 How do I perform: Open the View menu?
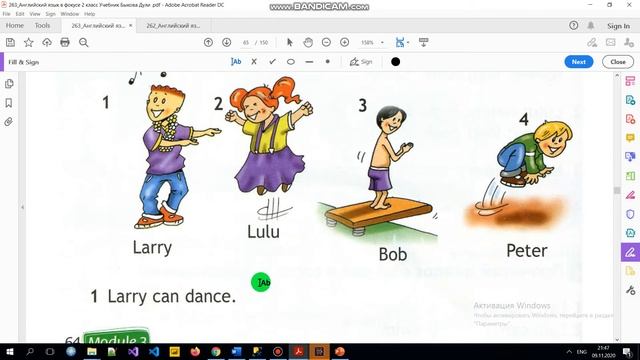pyautogui.click(x=35, y=14)
